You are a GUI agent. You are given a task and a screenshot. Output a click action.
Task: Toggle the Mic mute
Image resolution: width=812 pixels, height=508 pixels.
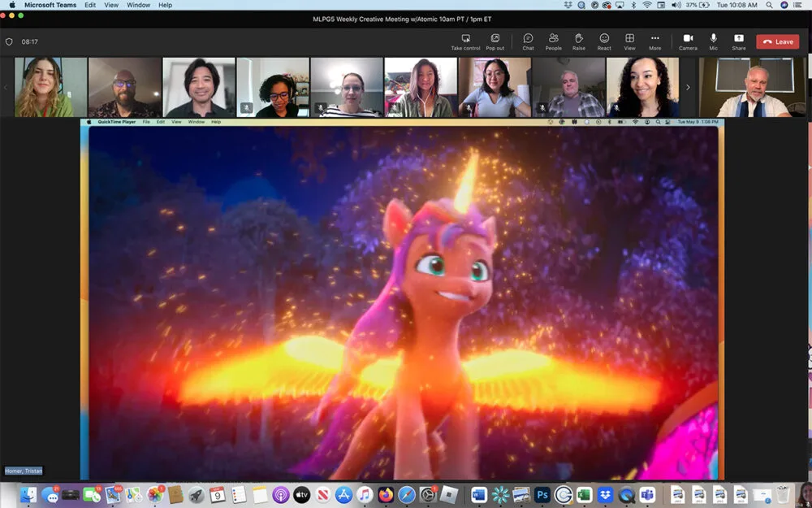[714, 42]
